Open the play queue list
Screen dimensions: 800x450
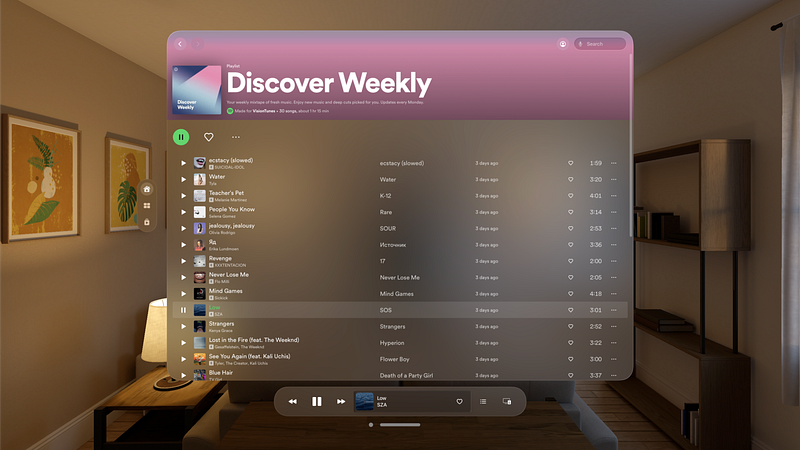483,402
